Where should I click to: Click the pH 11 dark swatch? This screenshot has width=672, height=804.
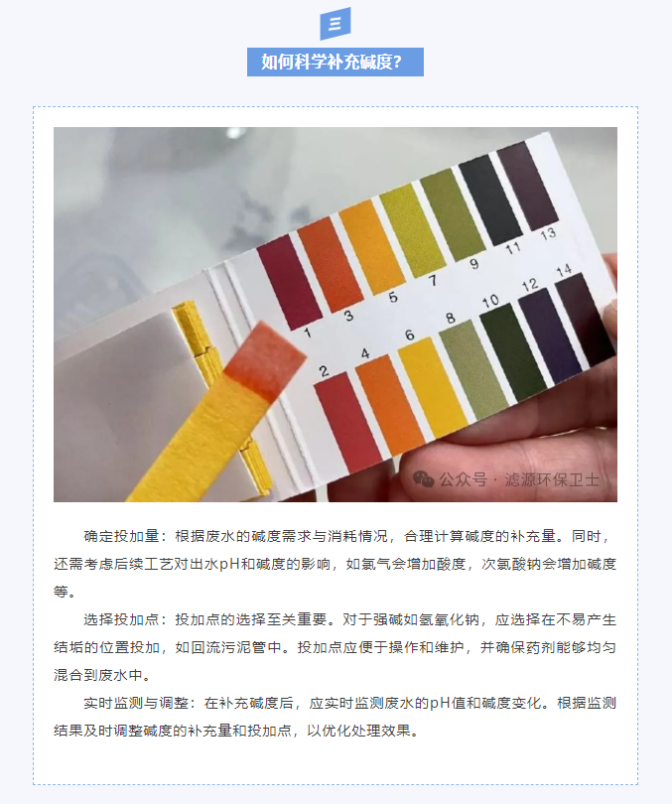[x=490, y=200]
